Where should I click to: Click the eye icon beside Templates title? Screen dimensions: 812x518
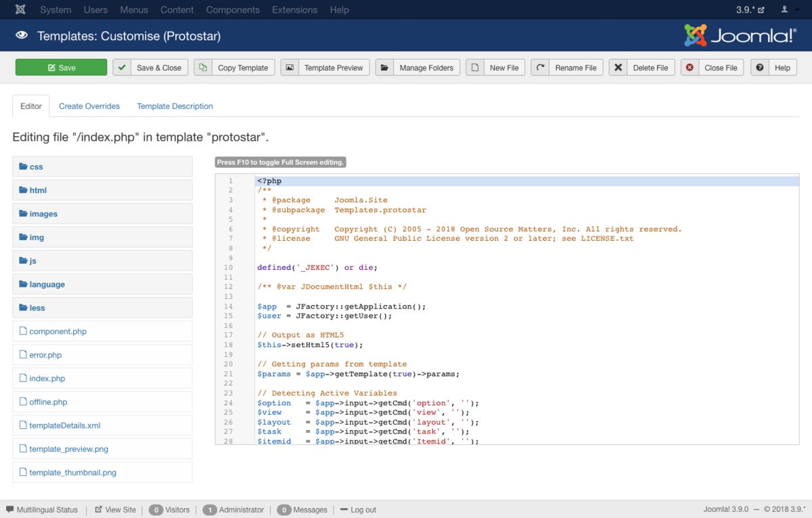click(22, 36)
